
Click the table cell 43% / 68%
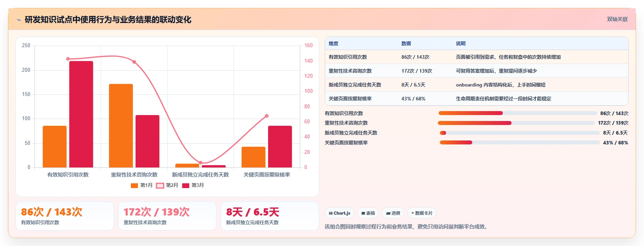coord(413,99)
